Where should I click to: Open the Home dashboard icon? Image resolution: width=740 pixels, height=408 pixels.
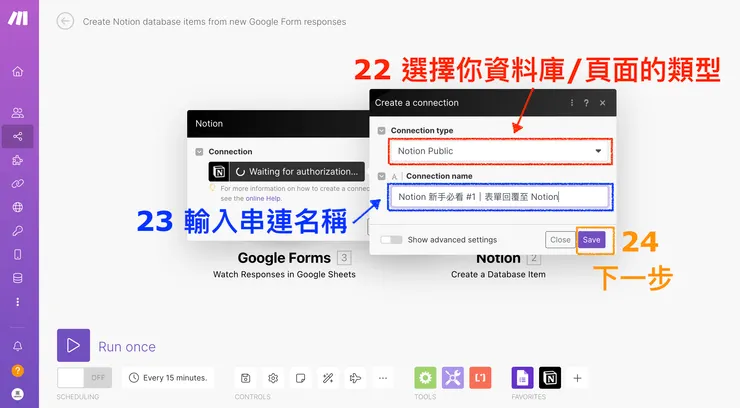(x=17, y=71)
